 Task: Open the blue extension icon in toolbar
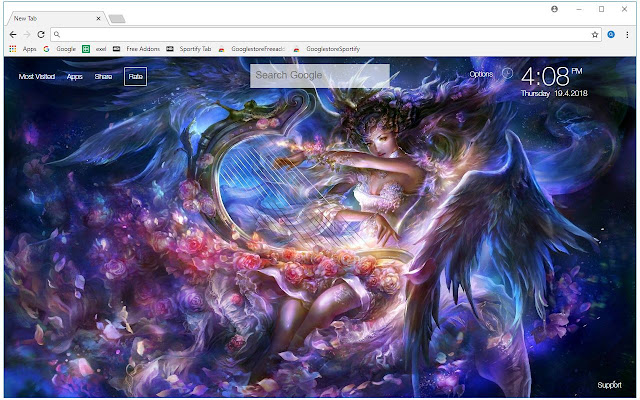coord(611,35)
